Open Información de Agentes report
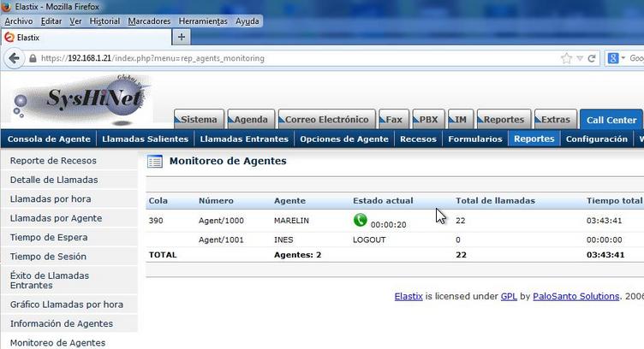 click(62, 323)
